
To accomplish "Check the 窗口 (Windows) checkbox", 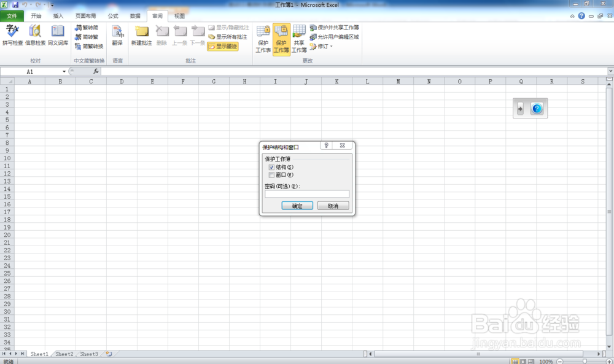I will click(x=271, y=175).
